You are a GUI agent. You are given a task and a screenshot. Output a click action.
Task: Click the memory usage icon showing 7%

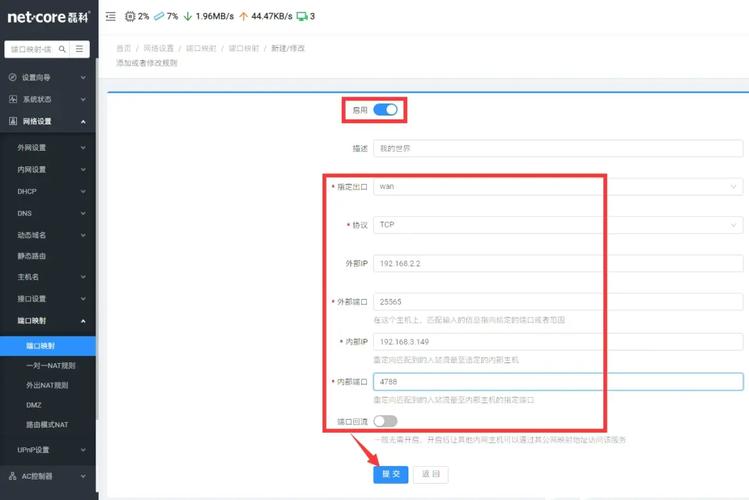(159, 16)
